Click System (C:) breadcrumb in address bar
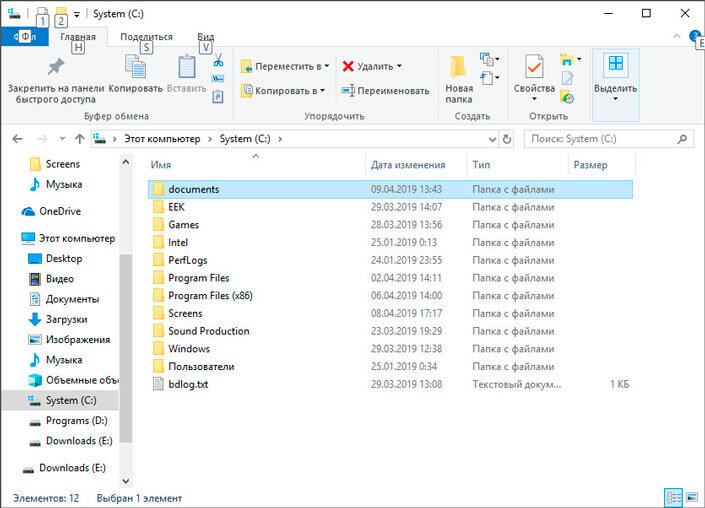 click(245, 139)
